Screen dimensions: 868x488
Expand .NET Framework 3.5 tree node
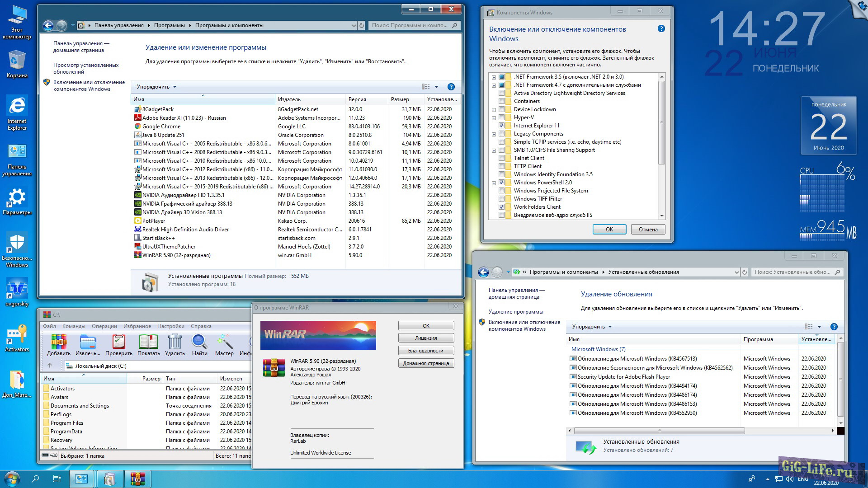tap(494, 77)
